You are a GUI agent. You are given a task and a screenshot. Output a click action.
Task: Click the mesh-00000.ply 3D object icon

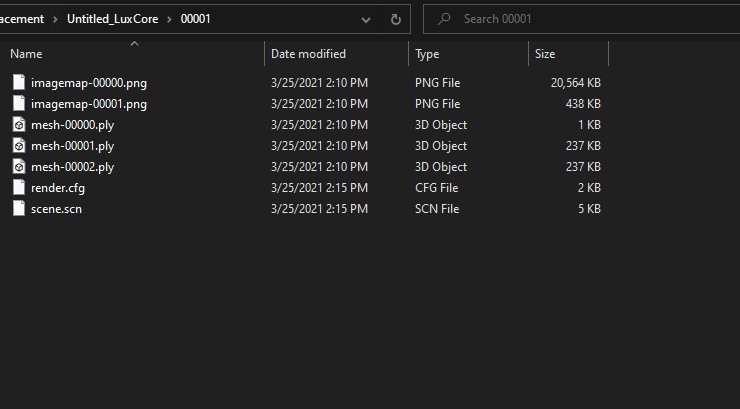tap(18, 125)
